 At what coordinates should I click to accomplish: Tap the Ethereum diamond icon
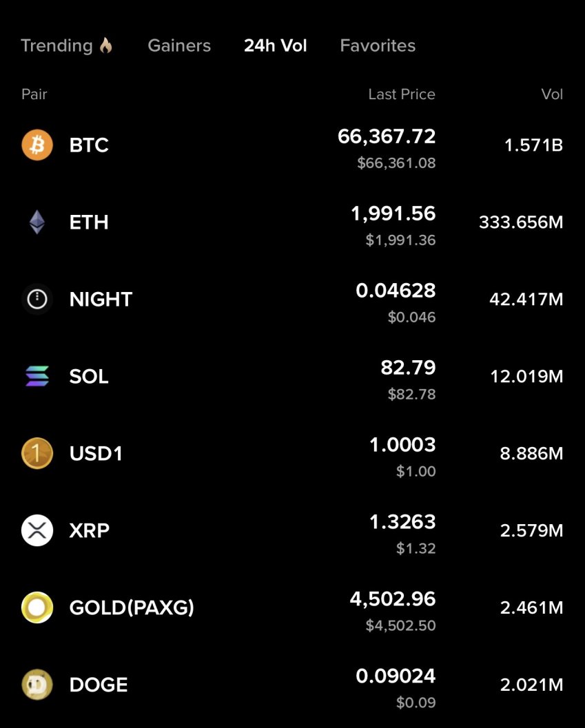coord(37,222)
